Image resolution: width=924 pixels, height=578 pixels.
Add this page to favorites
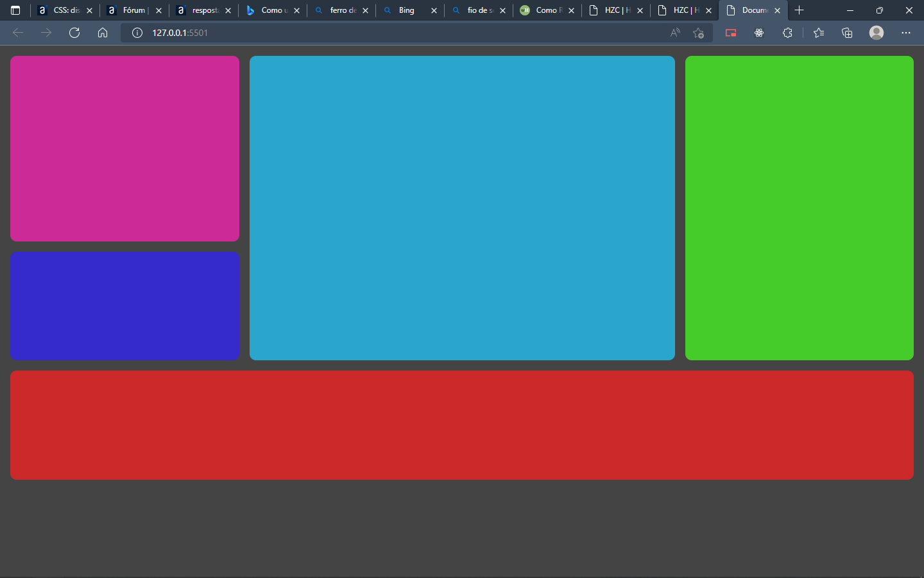coord(699,33)
